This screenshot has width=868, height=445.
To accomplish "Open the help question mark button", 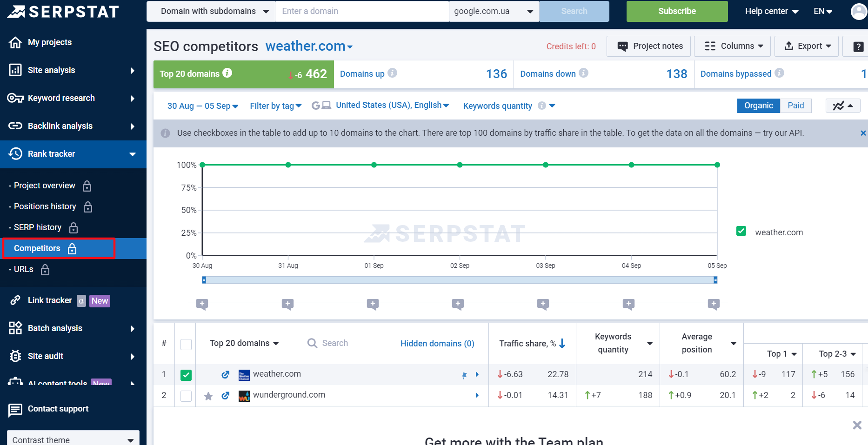I will coord(858,46).
